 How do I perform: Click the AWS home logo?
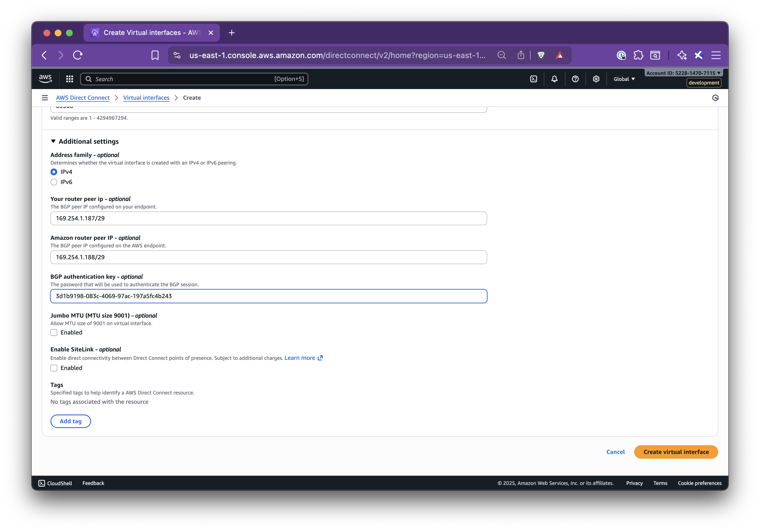coord(45,78)
